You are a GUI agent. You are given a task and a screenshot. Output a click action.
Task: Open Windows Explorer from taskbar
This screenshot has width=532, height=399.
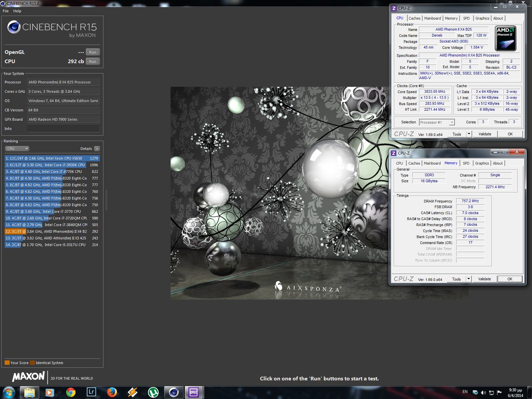click(x=30, y=393)
